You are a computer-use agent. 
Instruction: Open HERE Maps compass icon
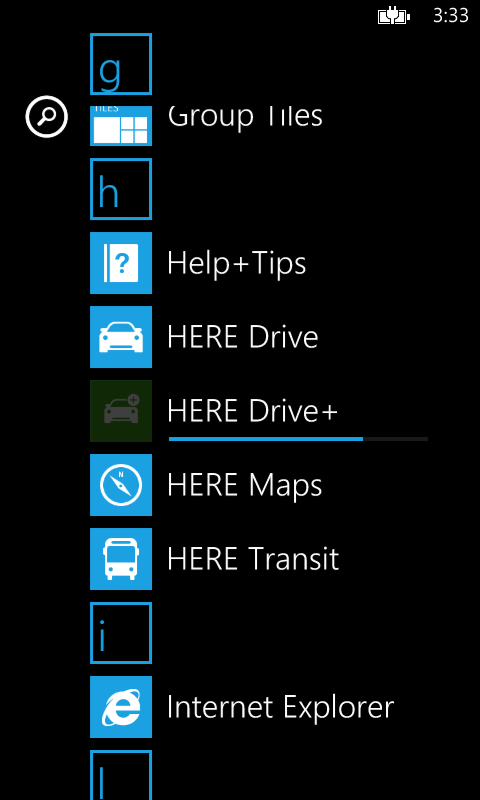[x=121, y=485]
